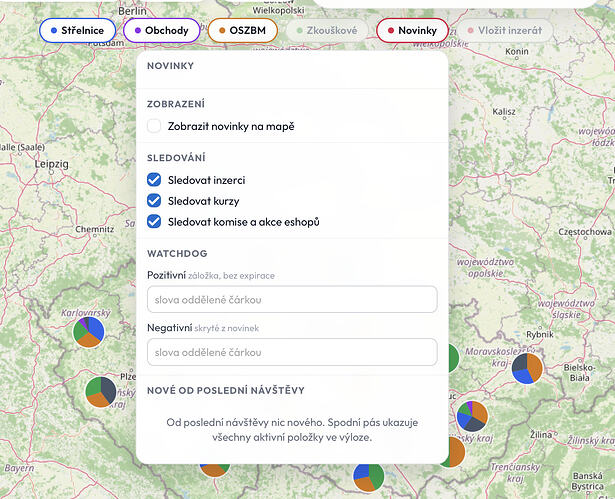Click the NOVÉ OD POSLEDNÍ NÁVŠTĚVY heading
615x499 pixels.
(226, 390)
